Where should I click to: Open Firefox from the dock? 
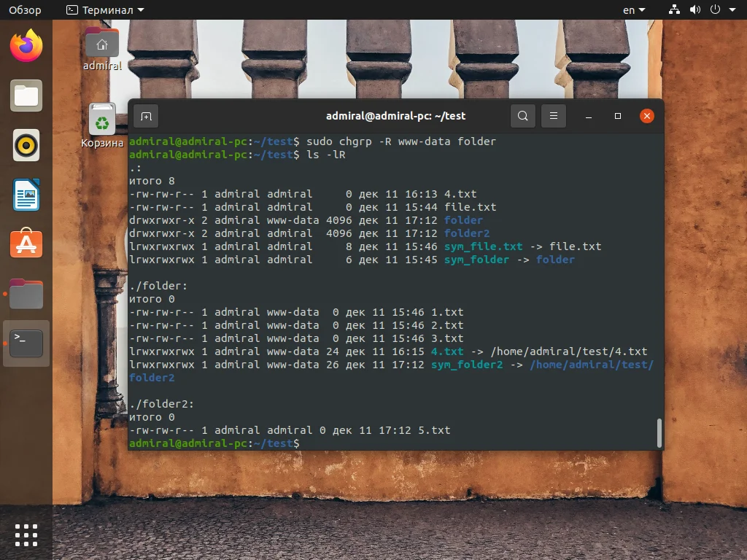pos(26,46)
